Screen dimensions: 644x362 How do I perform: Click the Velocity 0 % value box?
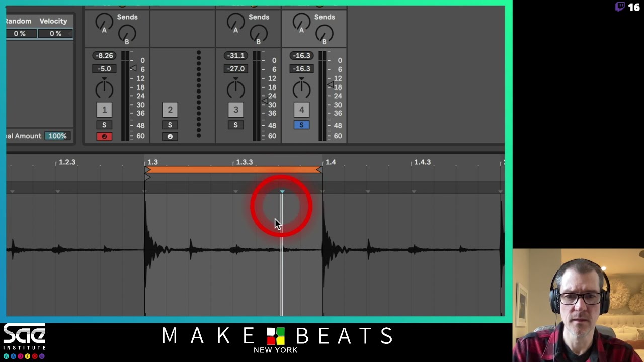coord(55,34)
